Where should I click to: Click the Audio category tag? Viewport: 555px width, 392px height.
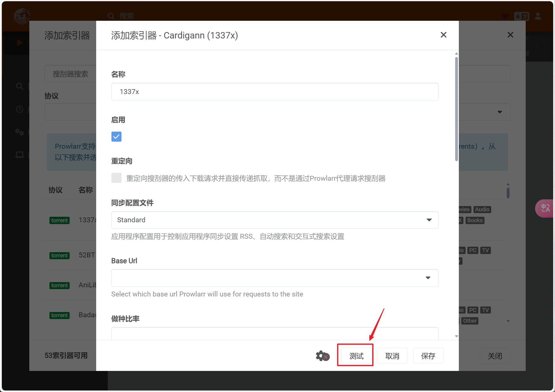[482, 209]
